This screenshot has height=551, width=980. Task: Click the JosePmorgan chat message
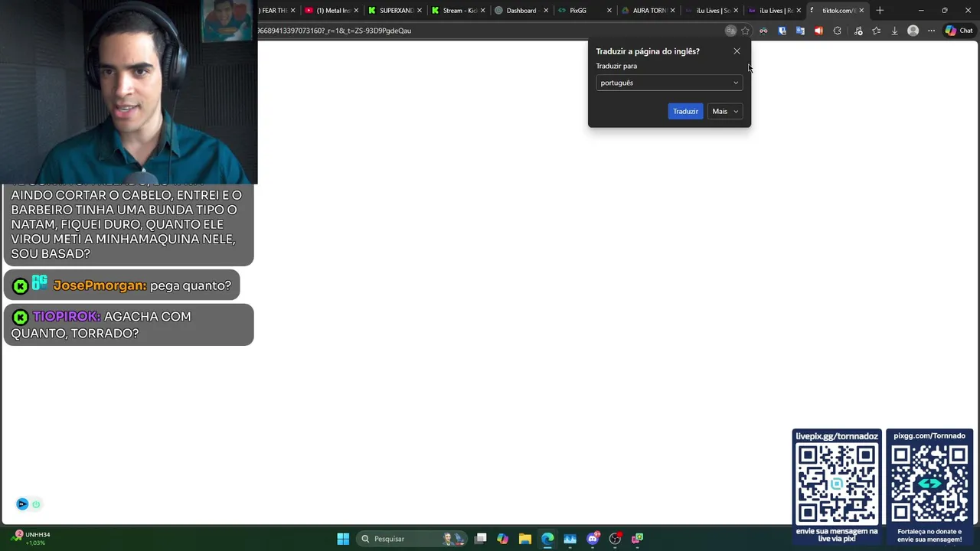tap(122, 285)
